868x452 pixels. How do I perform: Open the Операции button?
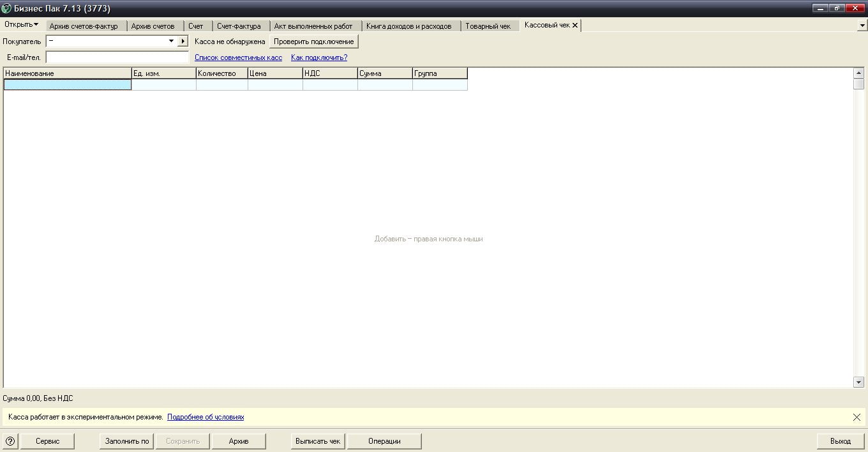pos(384,441)
